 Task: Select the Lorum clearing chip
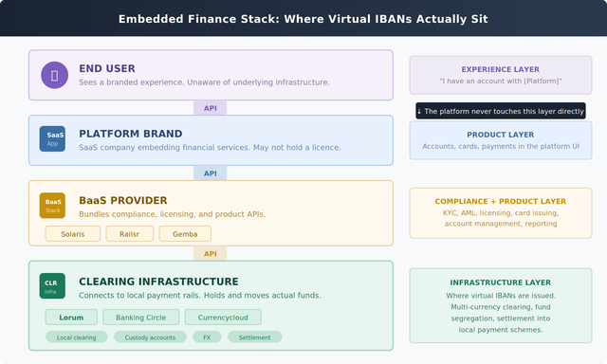(x=71, y=318)
